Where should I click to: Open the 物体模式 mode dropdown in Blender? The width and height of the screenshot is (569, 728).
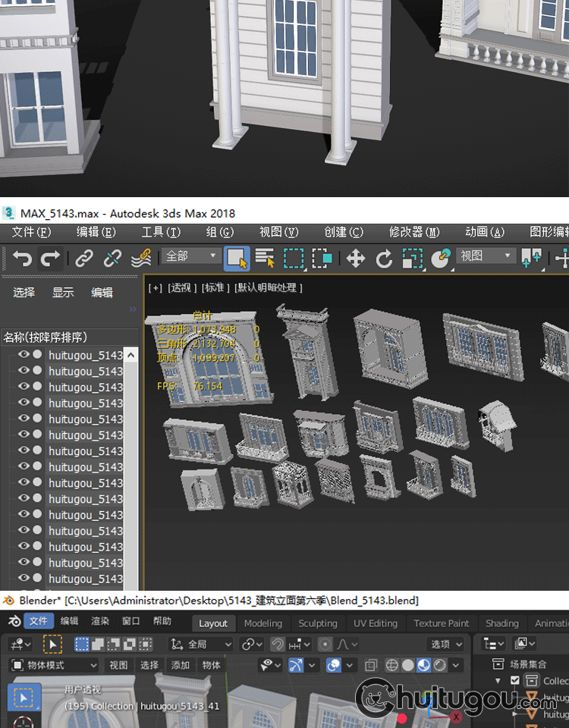[x=55, y=665]
